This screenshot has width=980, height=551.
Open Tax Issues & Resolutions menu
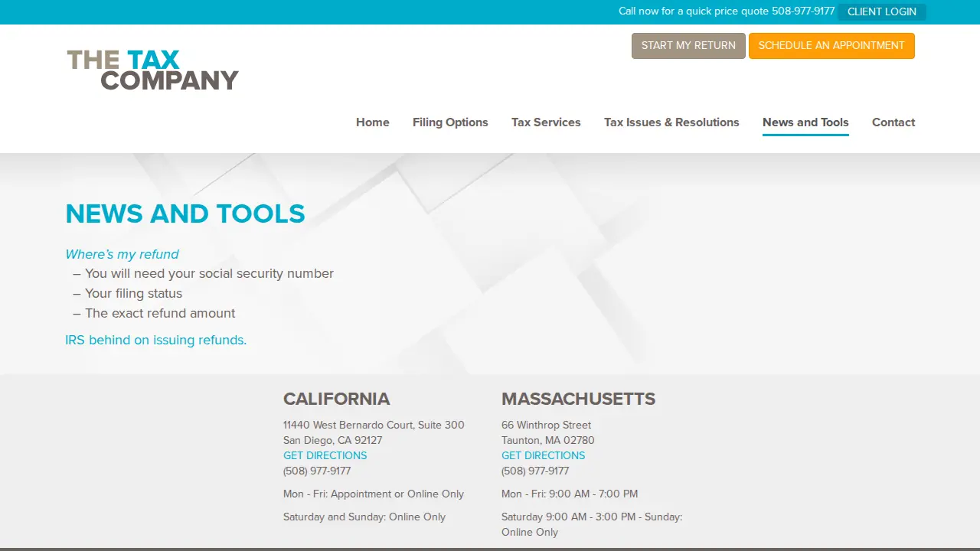click(x=671, y=122)
